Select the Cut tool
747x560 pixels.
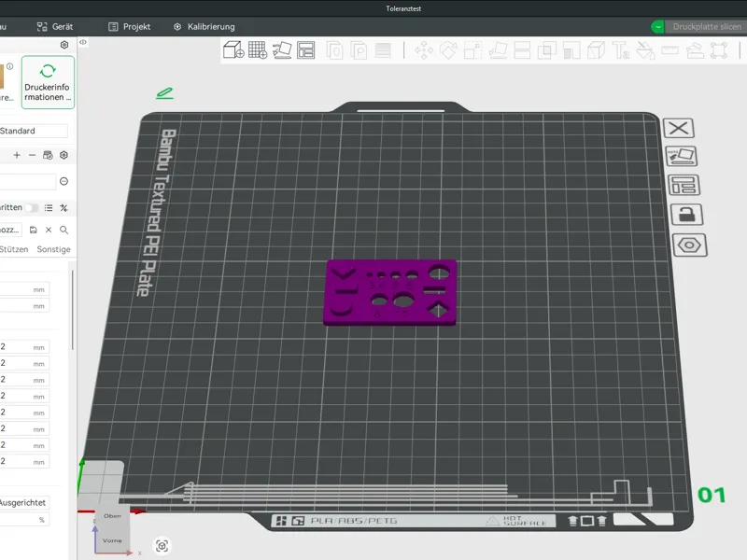522,50
